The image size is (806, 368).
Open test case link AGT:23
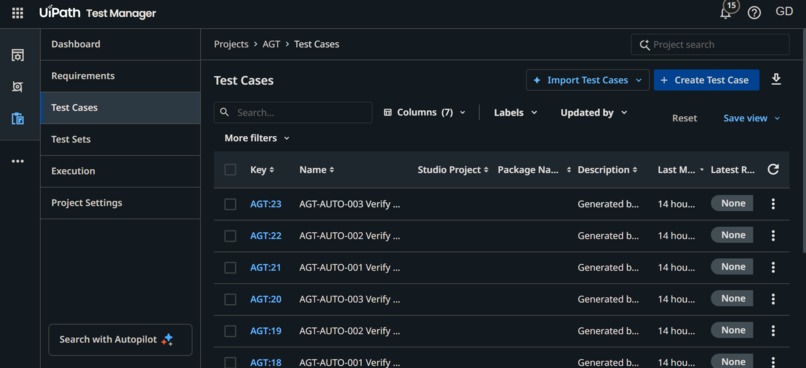click(x=266, y=204)
